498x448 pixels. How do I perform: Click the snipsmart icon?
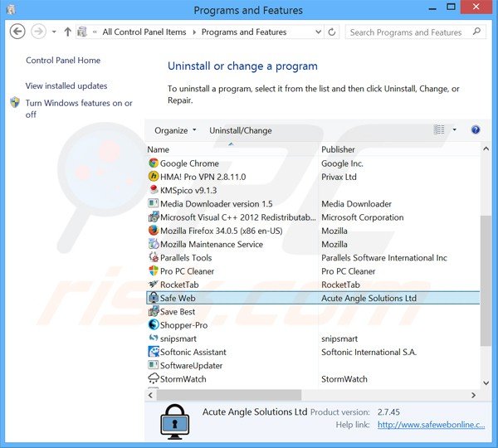tap(154, 338)
